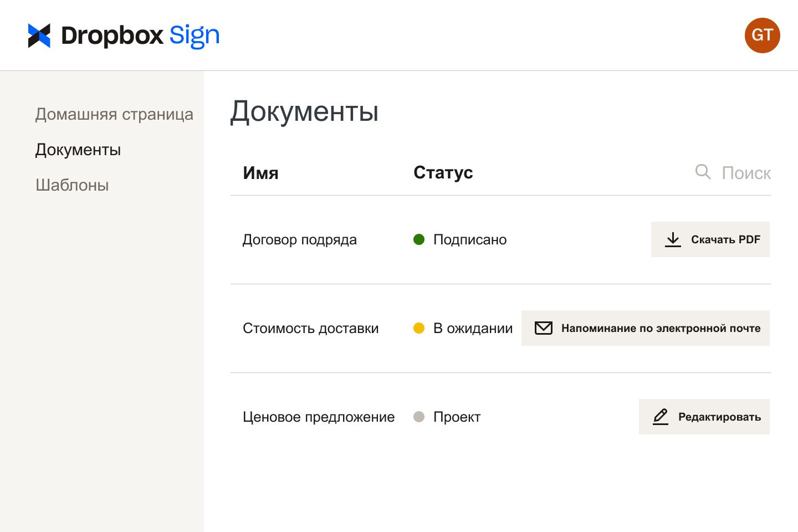Click the download icon on Скачать PDF
The height and width of the screenshot is (532, 798).
click(673, 239)
